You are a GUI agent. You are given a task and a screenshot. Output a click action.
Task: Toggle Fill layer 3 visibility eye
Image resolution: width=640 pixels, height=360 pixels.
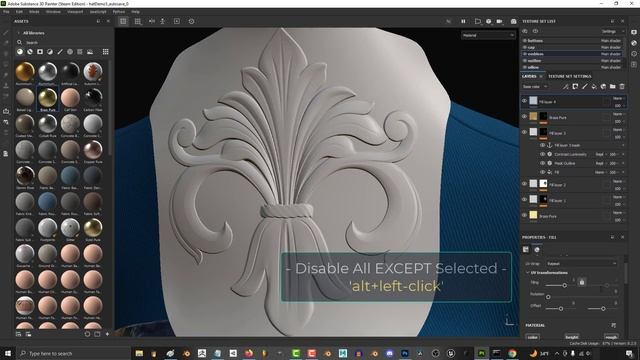[524, 132]
